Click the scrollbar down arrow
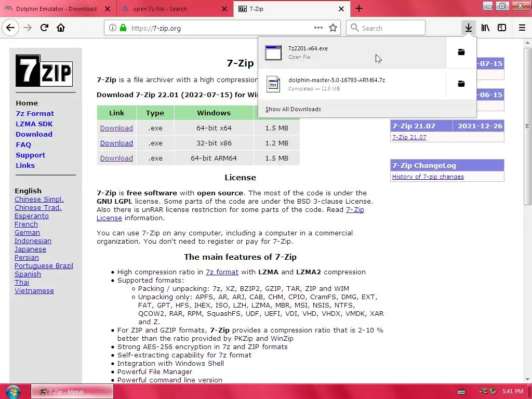 [x=527, y=379]
